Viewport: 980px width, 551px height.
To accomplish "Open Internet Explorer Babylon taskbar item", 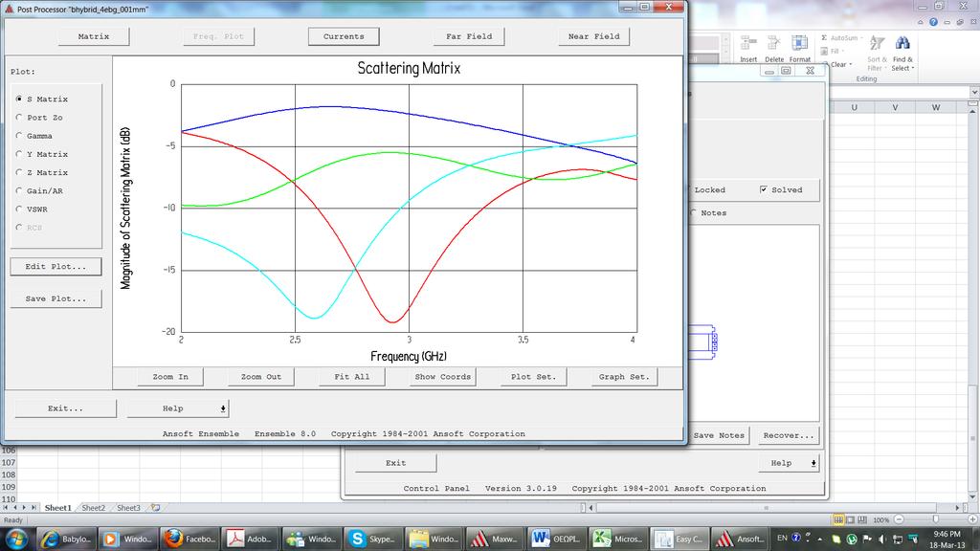I will [65, 539].
